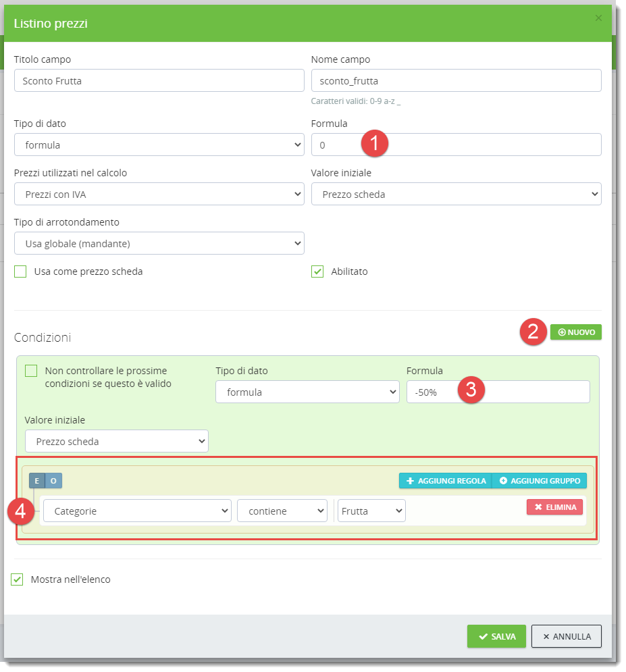This screenshot has width=626, height=672.
Task: Enable the Usa come prezzo scheda checkbox
Action: pyautogui.click(x=20, y=272)
